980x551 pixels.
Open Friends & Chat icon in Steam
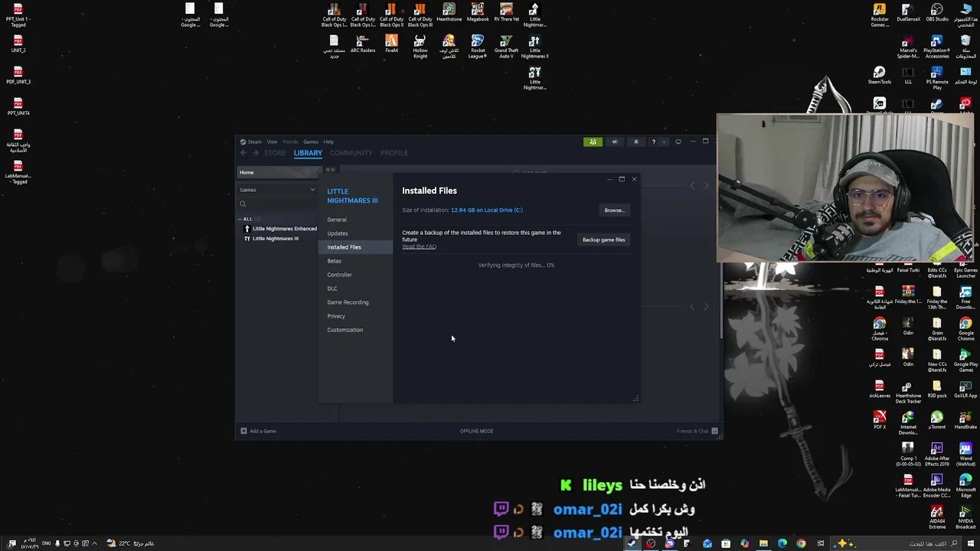(714, 431)
